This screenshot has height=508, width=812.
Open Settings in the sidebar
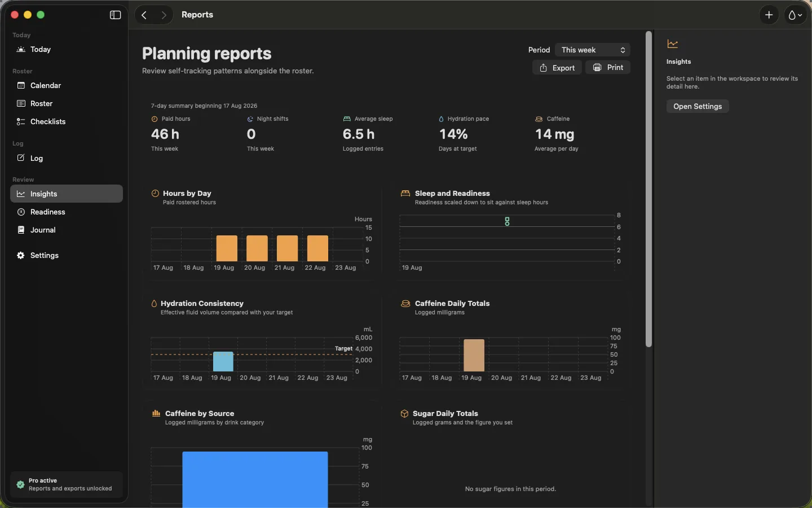click(x=67, y=256)
